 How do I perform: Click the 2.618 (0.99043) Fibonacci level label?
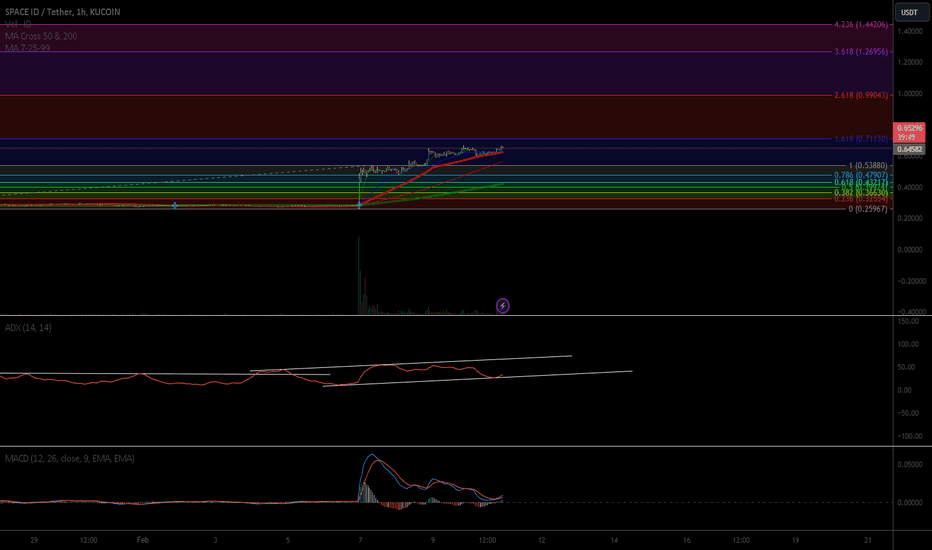(861, 95)
